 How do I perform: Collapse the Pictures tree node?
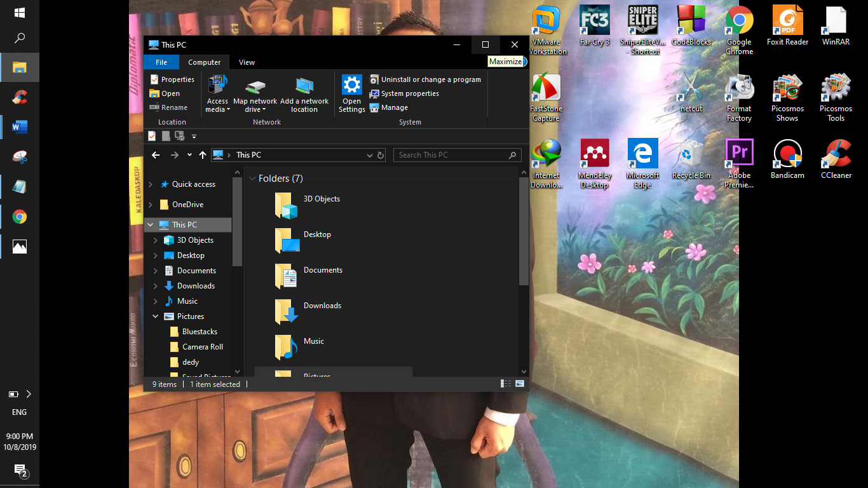[156, 316]
